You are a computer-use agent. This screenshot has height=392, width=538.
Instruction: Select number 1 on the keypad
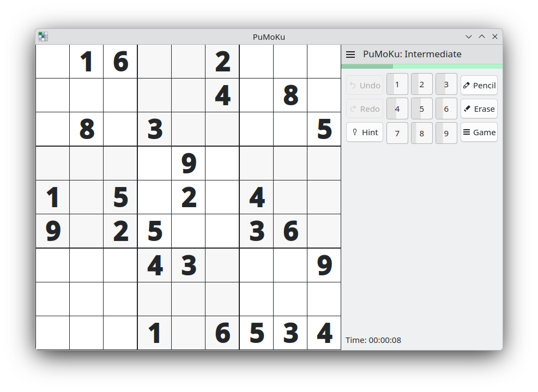point(397,85)
